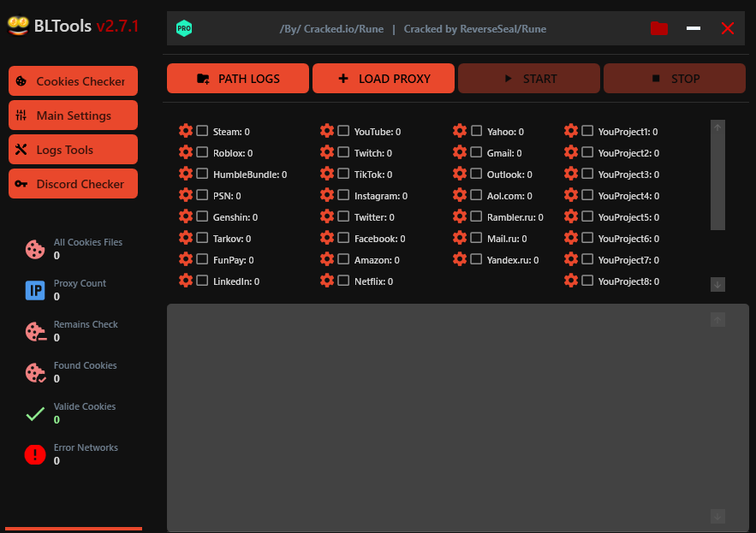Click the red Error Networks alert icon
The width and height of the screenshot is (756, 533).
[35, 454]
